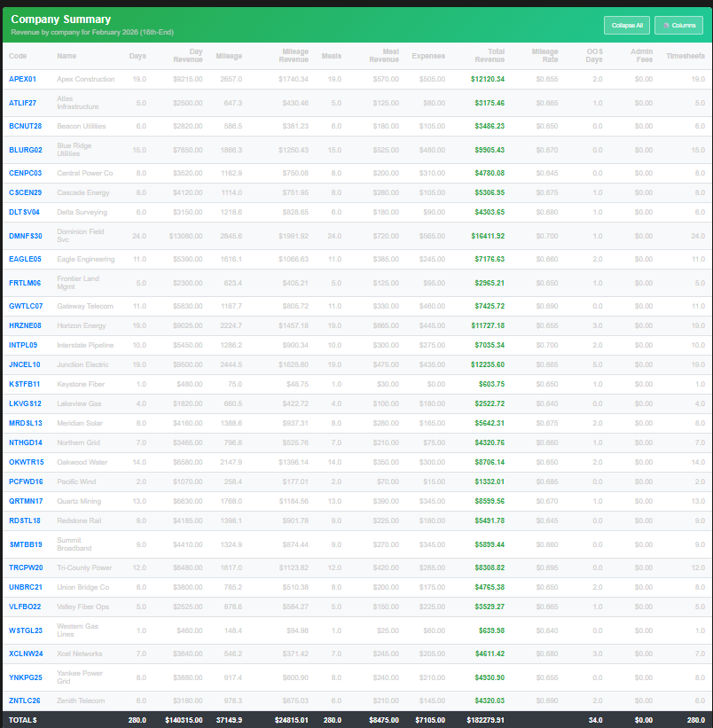Click the gear icon on the Columns button
713x728 pixels.
(666, 25)
